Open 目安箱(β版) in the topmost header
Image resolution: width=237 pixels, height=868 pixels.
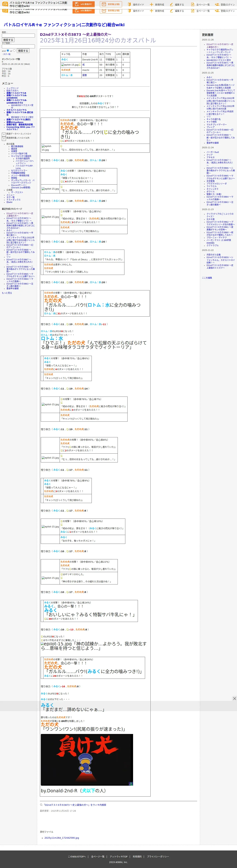tap(111, 4)
